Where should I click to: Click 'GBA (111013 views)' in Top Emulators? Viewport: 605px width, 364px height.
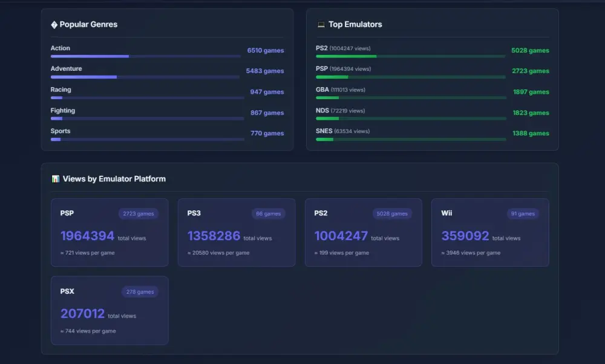click(340, 89)
